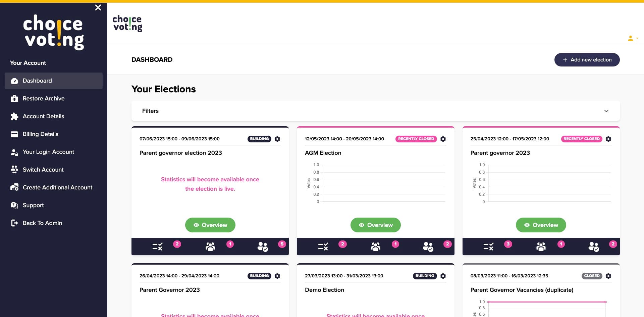Click the Your Elections heading
The image size is (644, 317).
pos(164,89)
